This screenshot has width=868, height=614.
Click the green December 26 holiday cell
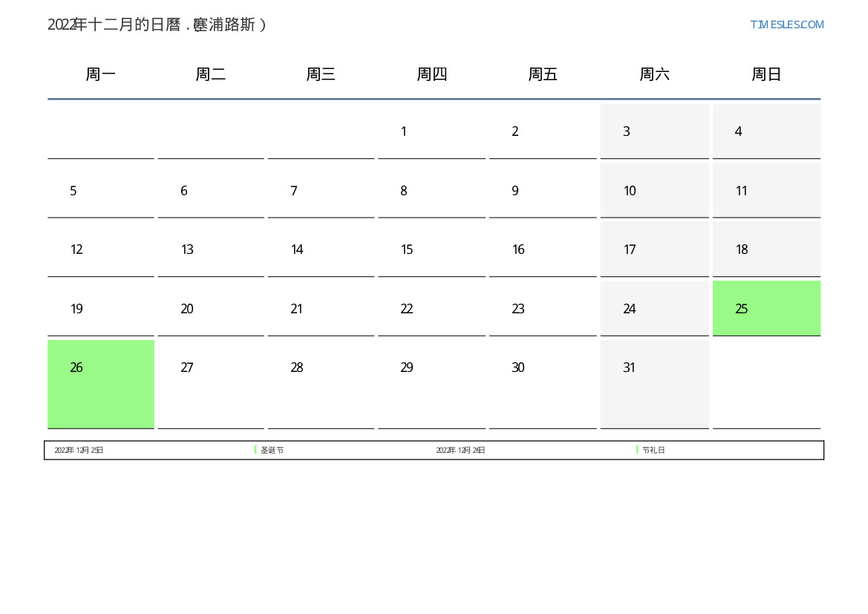(x=101, y=383)
